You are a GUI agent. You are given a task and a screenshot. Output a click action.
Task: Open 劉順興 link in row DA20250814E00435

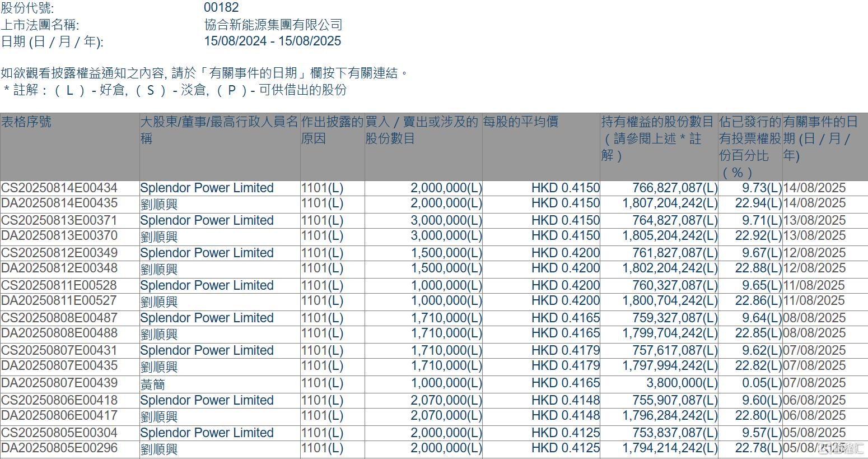click(x=158, y=204)
